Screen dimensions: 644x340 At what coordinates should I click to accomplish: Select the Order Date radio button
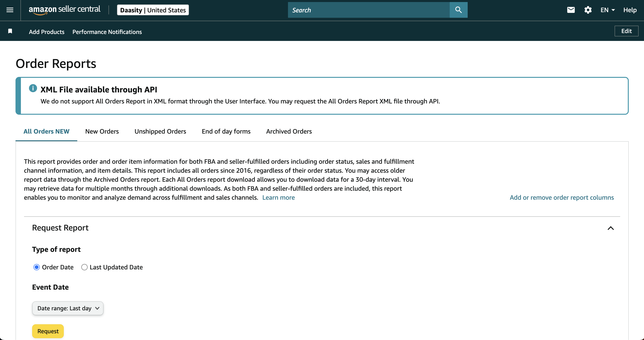36,267
